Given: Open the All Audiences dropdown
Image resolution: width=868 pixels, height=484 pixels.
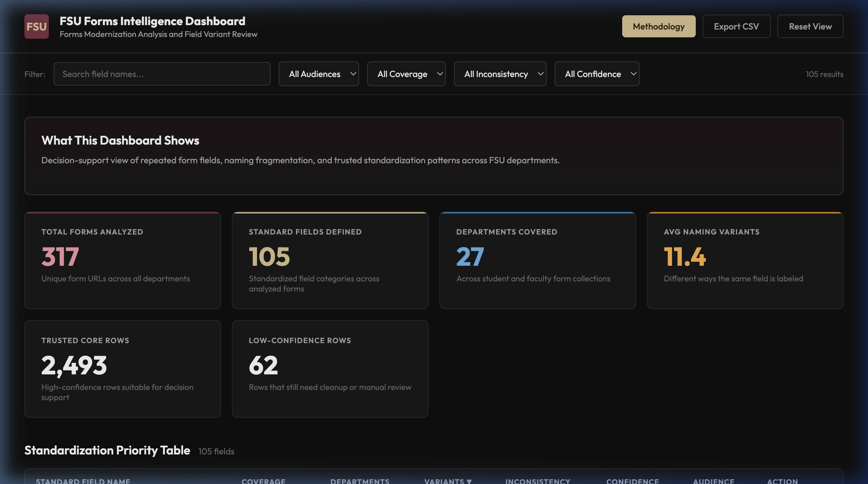Looking at the screenshot, I should 319,74.
